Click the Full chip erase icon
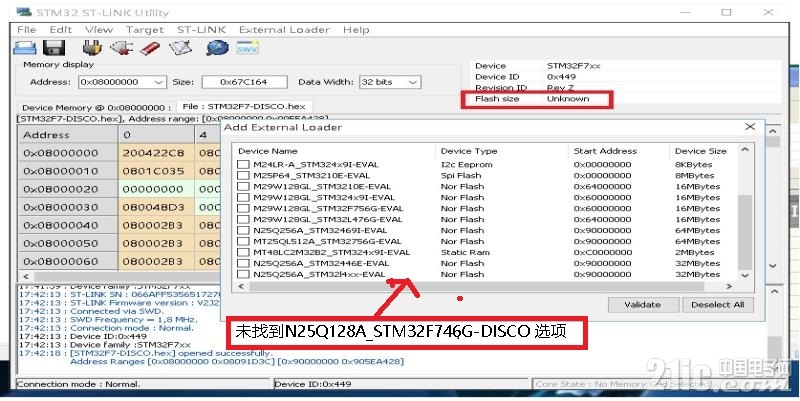 click(x=150, y=48)
